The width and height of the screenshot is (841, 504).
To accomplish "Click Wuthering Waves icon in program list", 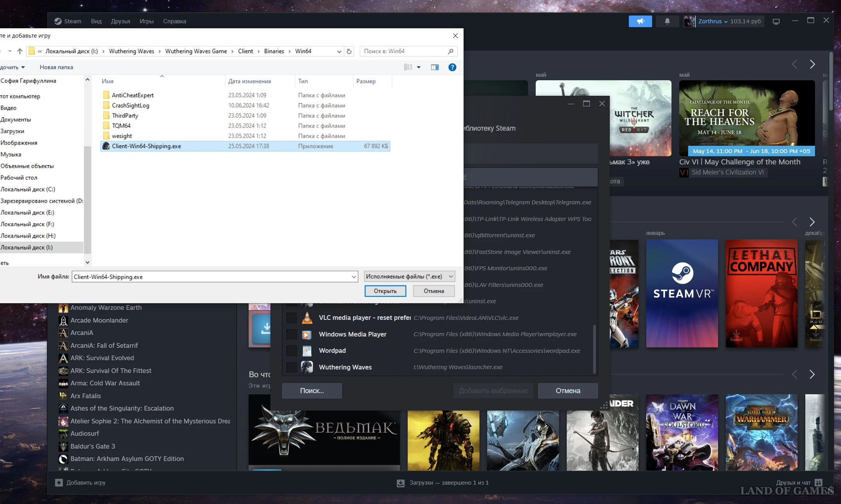I will 307,367.
